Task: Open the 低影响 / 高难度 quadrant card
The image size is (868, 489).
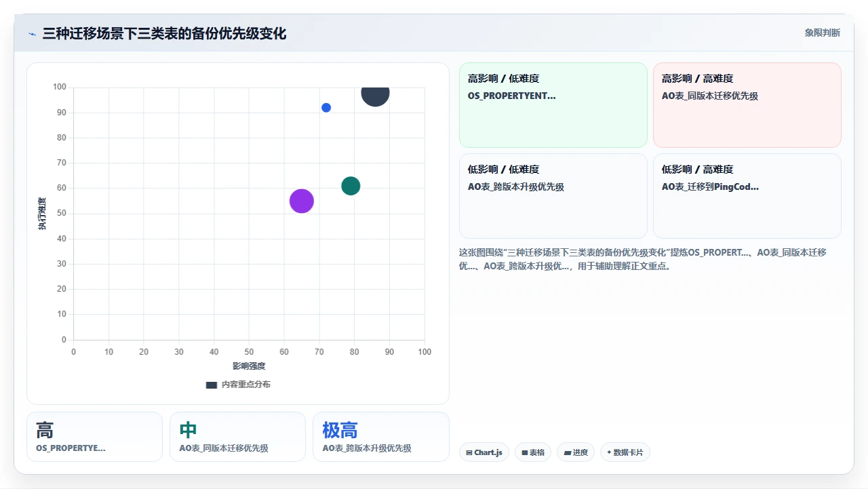Action: pos(747,196)
